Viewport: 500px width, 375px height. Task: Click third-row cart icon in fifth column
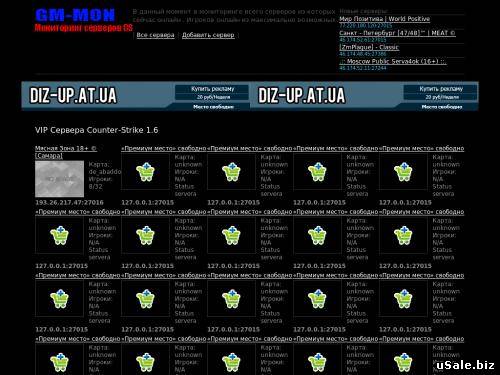click(404, 299)
